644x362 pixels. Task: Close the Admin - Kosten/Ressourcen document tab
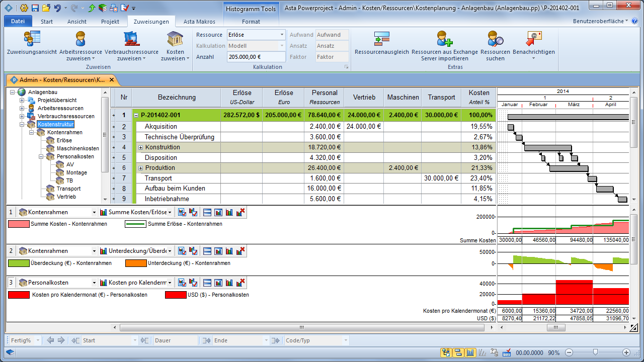[112, 79]
